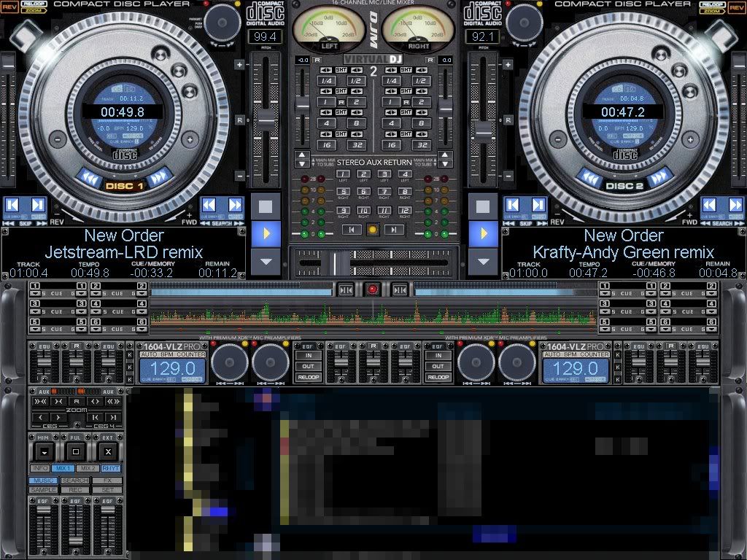Click left mixer up-arrow main mix button
The height and width of the screenshot is (560, 747).
coord(302,155)
